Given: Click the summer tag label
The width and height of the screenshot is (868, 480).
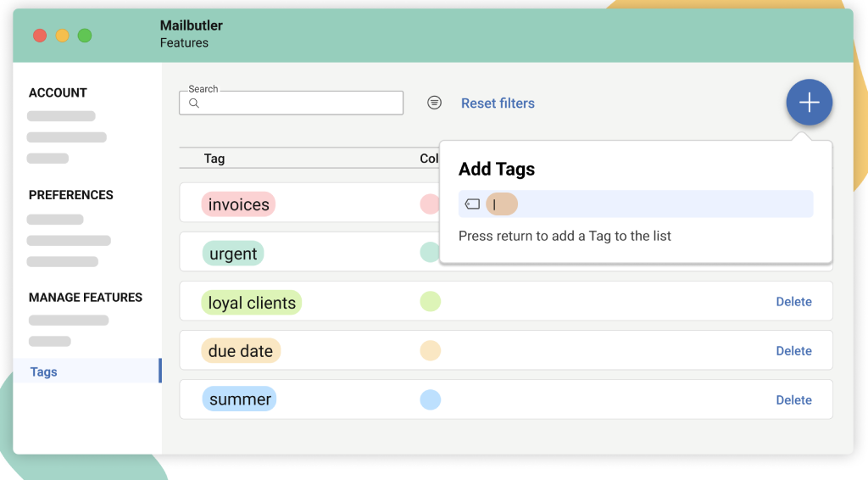Looking at the screenshot, I should coord(240,399).
